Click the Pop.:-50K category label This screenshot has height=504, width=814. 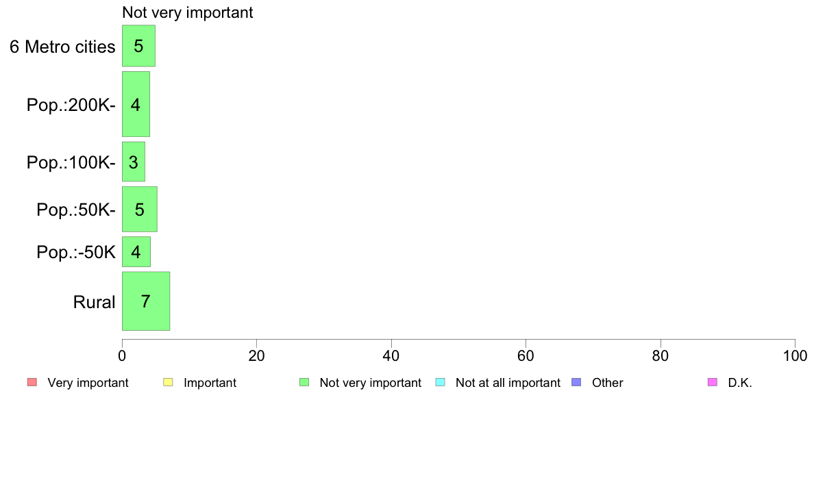76,252
